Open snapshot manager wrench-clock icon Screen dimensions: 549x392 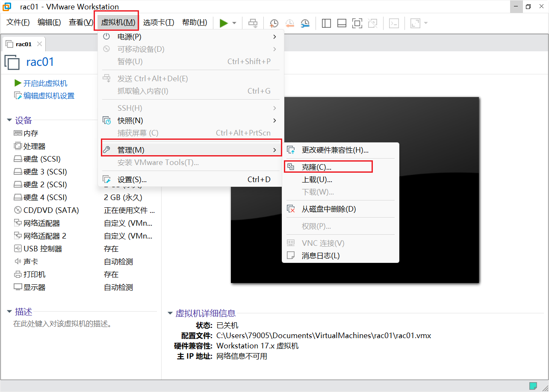(305, 23)
